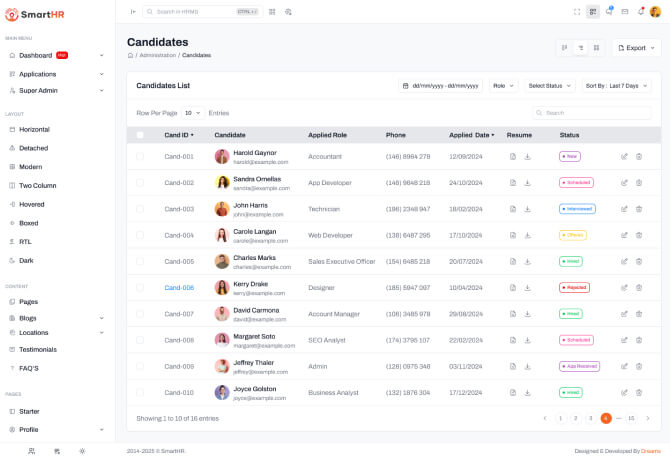Open the Cand-006 candidate link
Image resolution: width=670 pixels, height=460 pixels.
[x=179, y=287]
